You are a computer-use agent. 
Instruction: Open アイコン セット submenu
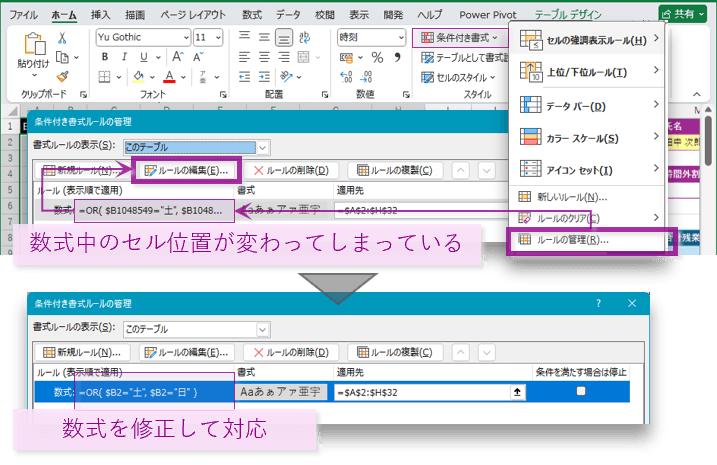click(x=587, y=170)
